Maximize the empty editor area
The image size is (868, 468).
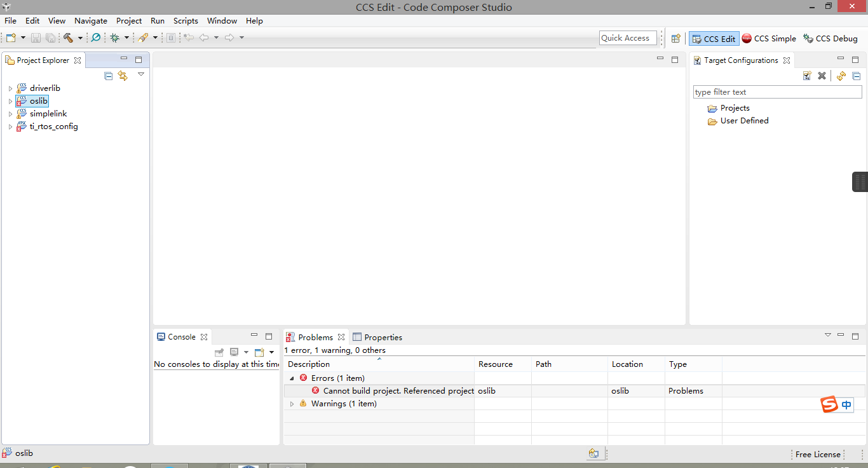point(675,60)
